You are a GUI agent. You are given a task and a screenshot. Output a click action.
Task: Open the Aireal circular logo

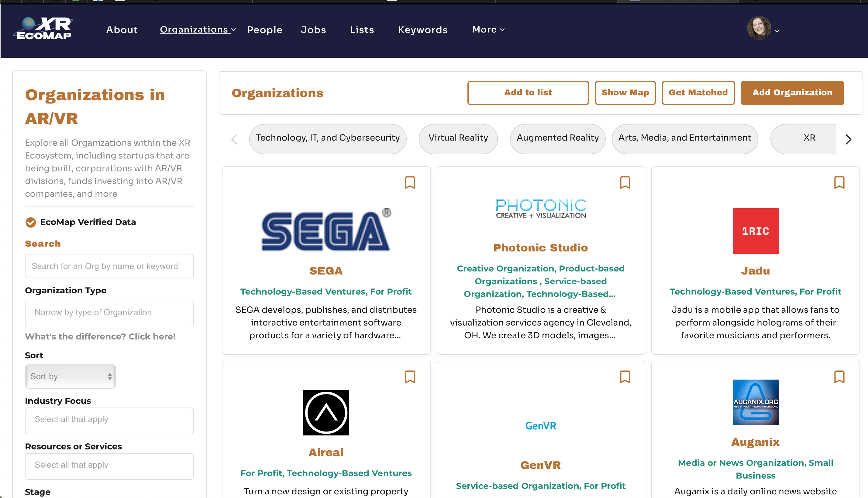[326, 412]
